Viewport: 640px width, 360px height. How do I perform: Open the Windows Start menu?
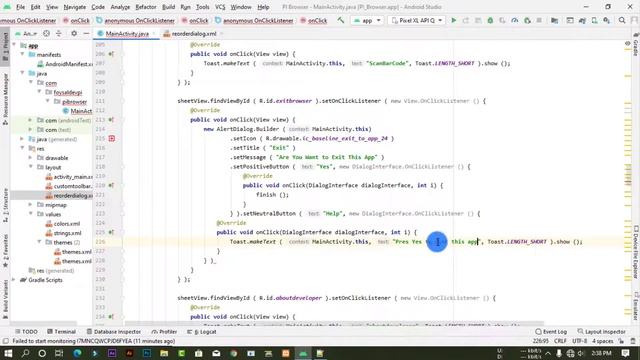(x=8, y=353)
